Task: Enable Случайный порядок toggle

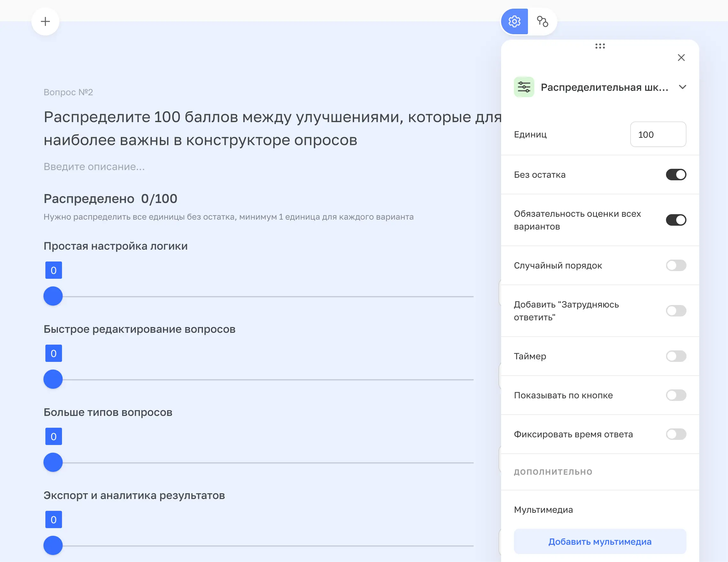Action: 676,265
